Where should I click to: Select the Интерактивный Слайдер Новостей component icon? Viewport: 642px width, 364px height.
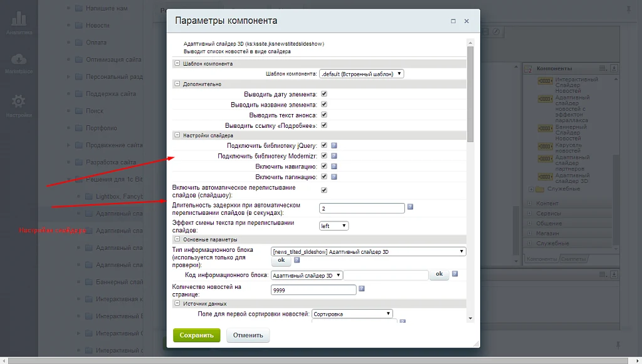point(545,81)
